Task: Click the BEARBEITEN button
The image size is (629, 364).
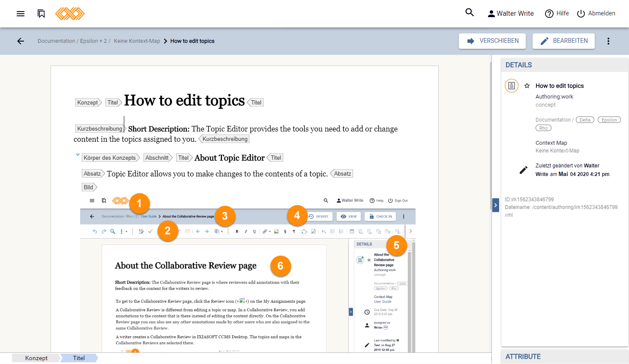Action: tap(563, 41)
